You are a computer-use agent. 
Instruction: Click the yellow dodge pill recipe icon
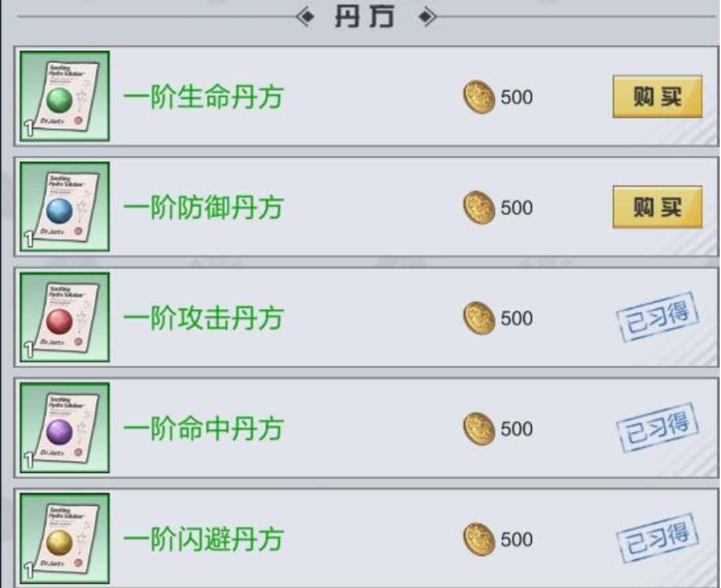pyautogui.click(x=65, y=539)
